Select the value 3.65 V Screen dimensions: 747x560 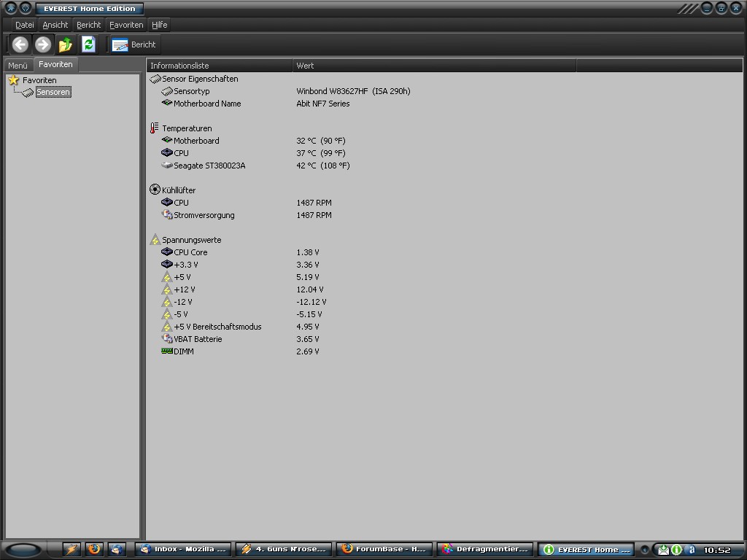(x=308, y=339)
